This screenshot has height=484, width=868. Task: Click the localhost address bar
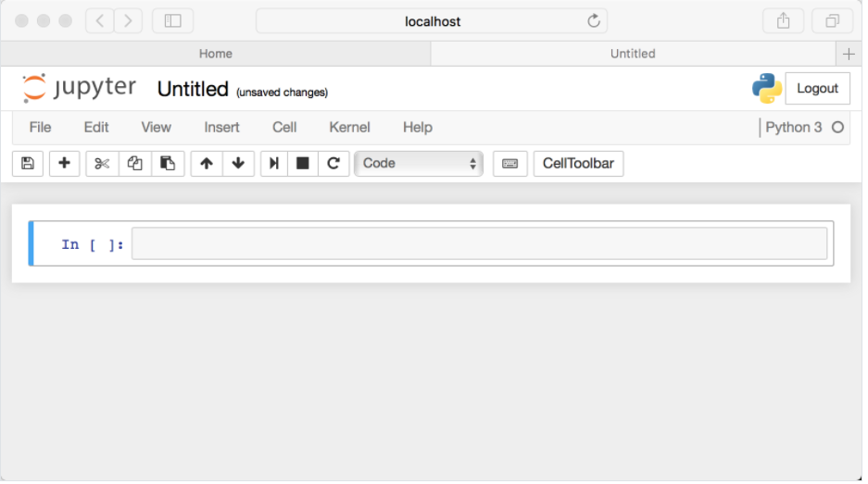(432, 21)
